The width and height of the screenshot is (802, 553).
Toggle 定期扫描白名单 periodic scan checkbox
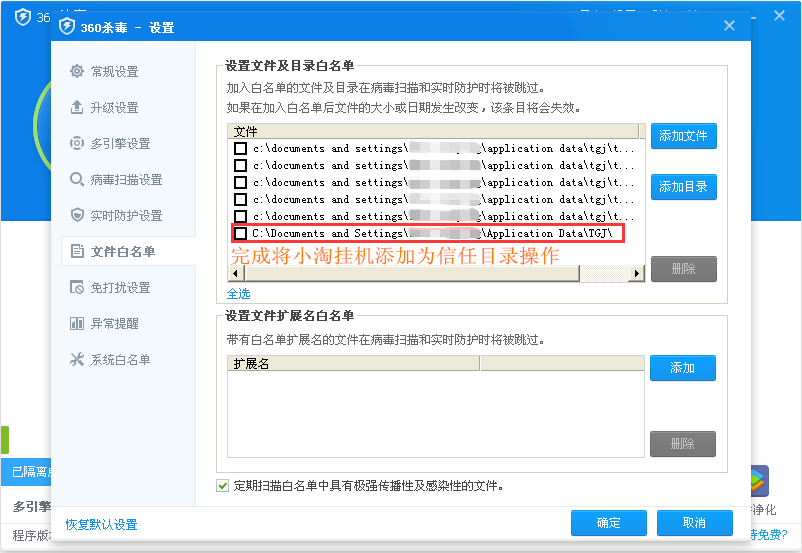(222, 485)
